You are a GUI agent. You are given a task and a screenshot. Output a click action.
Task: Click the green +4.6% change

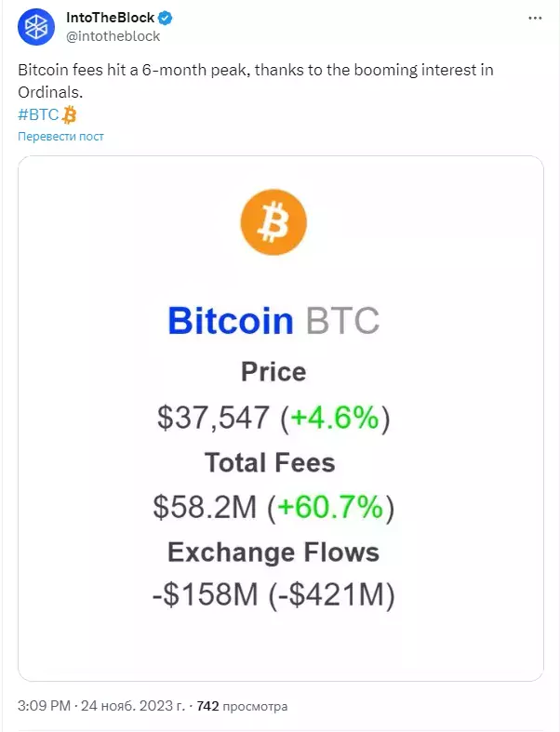click(334, 417)
